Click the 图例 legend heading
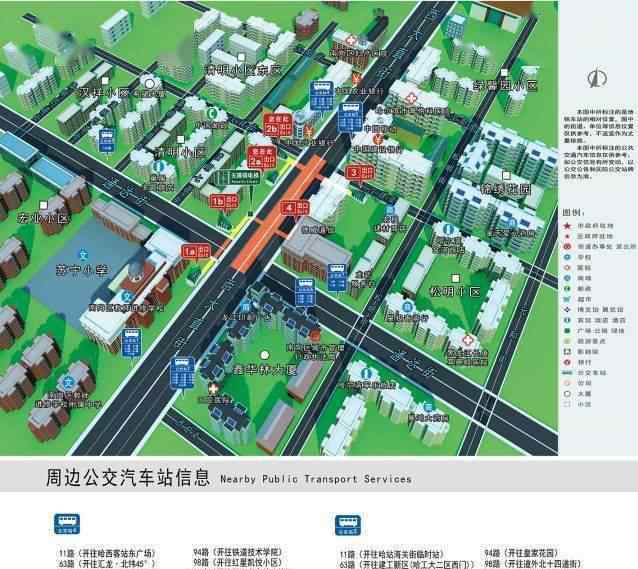The image size is (638, 569). (x=572, y=213)
